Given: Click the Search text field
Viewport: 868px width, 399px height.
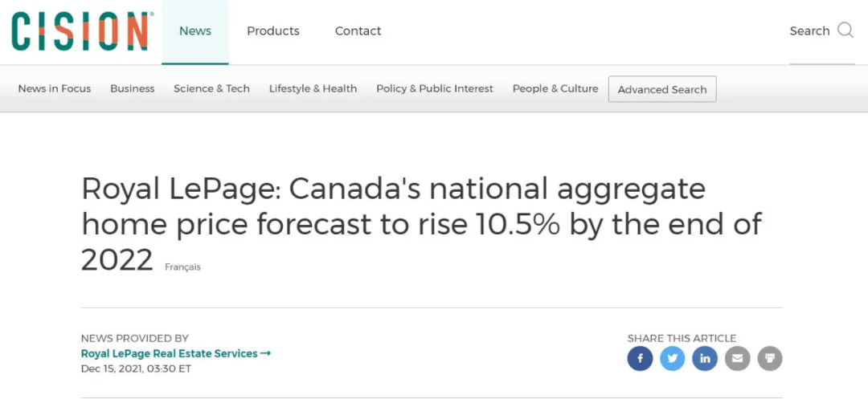Looking at the screenshot, I should click(x=809, y=31).
